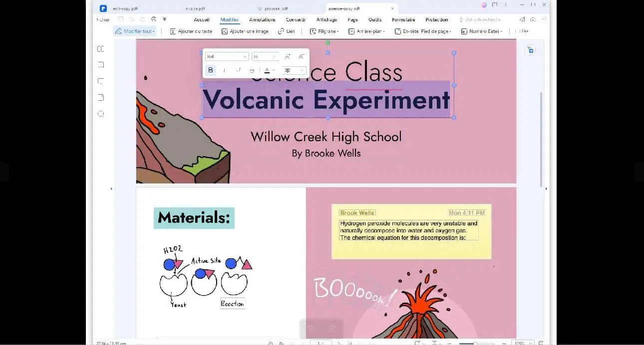Open the Modifier tout dropdown
This screenshot has width=644, height=345.
pos(135,31)
